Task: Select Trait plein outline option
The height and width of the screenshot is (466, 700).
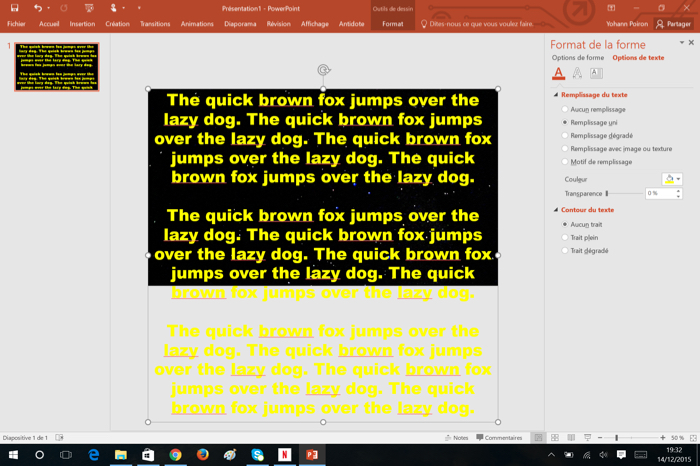Action: click(565, 237)
